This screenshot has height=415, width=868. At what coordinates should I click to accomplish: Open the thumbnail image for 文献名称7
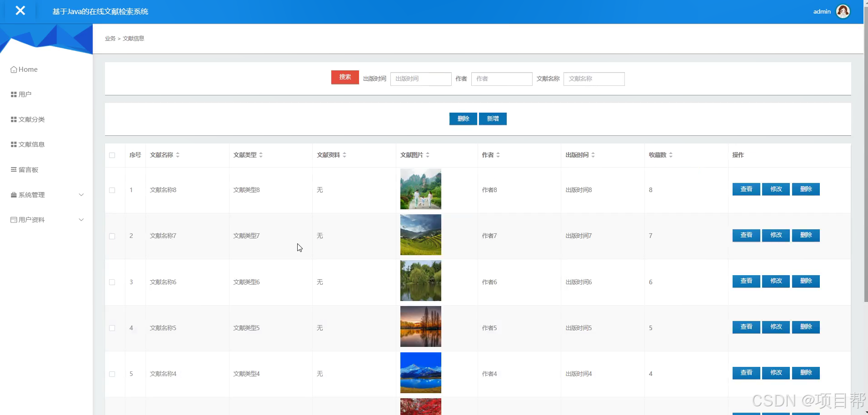(x=421, y=235)
